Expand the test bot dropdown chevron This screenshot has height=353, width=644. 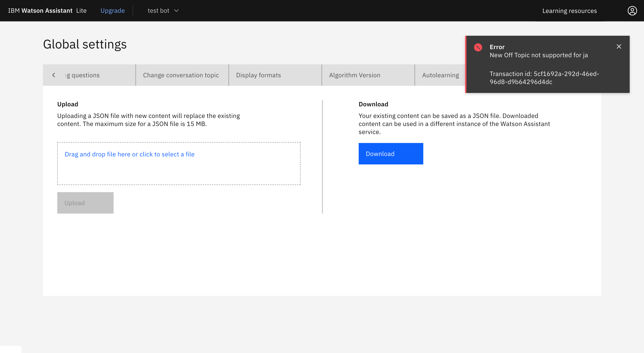pyautogui.click(x=176, y=11)
